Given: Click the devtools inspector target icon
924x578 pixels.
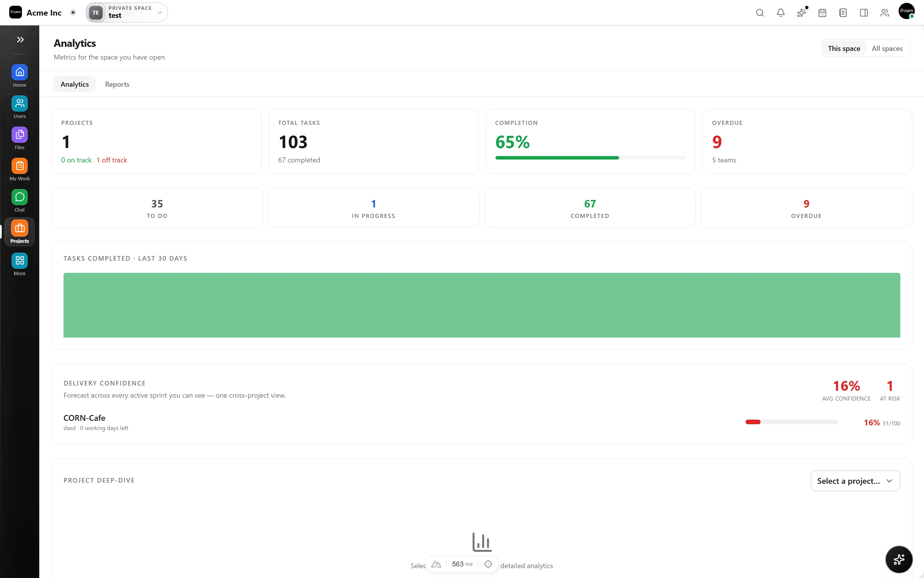Looking at the screenshot, I should (488, 564).
